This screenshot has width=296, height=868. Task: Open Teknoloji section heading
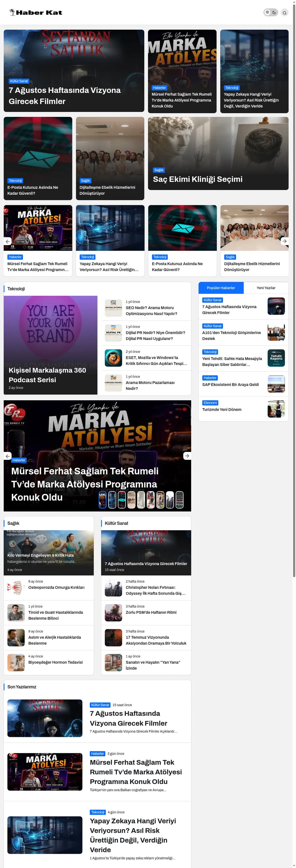(16, 289)
